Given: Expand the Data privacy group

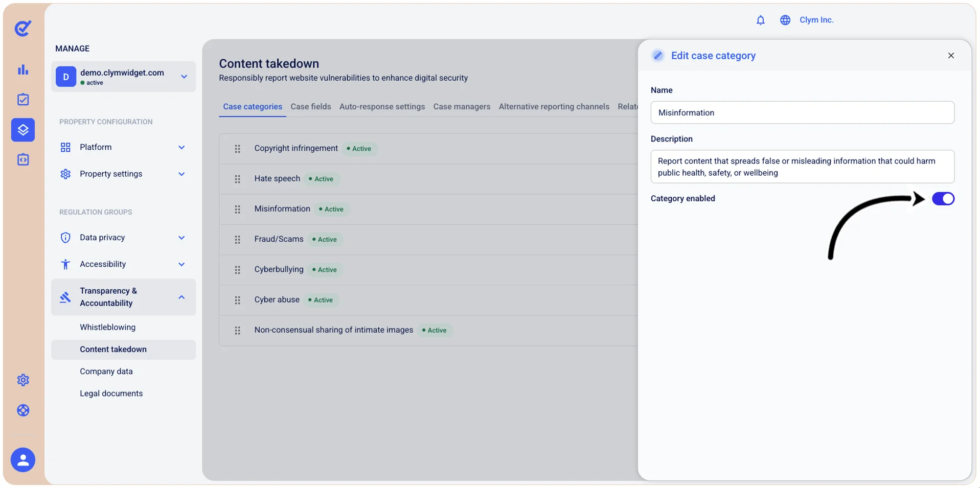Looking at the screenshot, I should (x=123, y=238).
